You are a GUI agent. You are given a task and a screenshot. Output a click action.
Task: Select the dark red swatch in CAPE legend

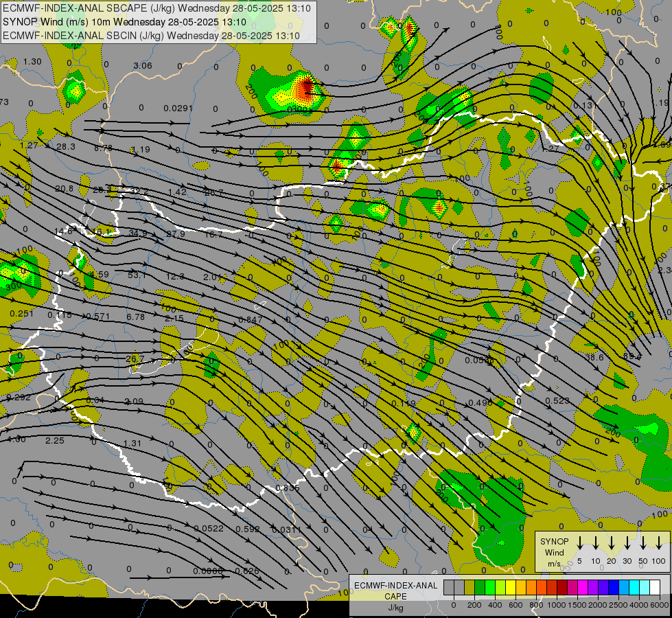(562, 588)
